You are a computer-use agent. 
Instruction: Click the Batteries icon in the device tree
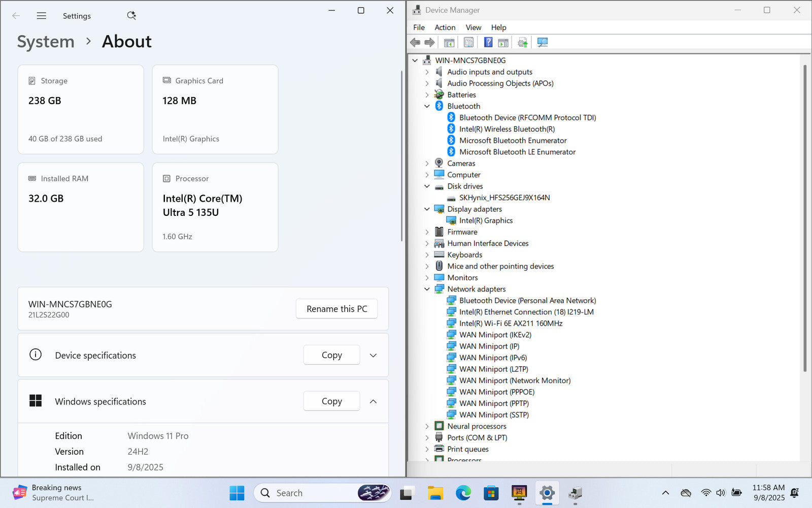(439, 94)
